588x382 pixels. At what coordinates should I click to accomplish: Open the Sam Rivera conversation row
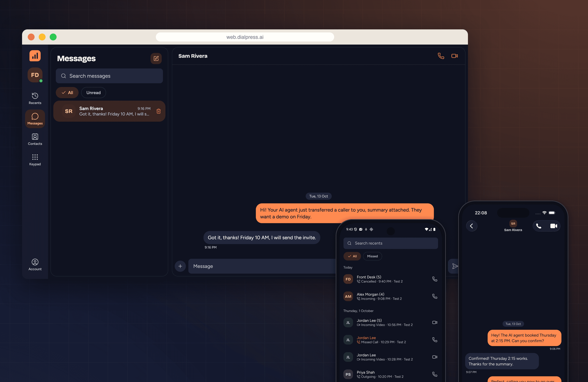[109, 111]
